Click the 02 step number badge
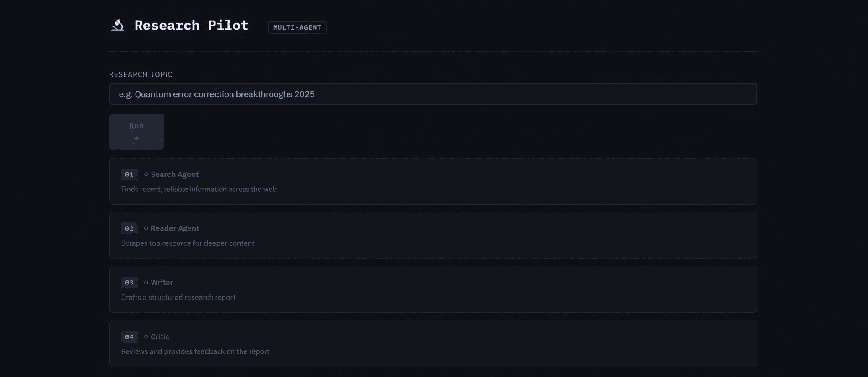This screenshot has width=868, height=377. point(129,228)
